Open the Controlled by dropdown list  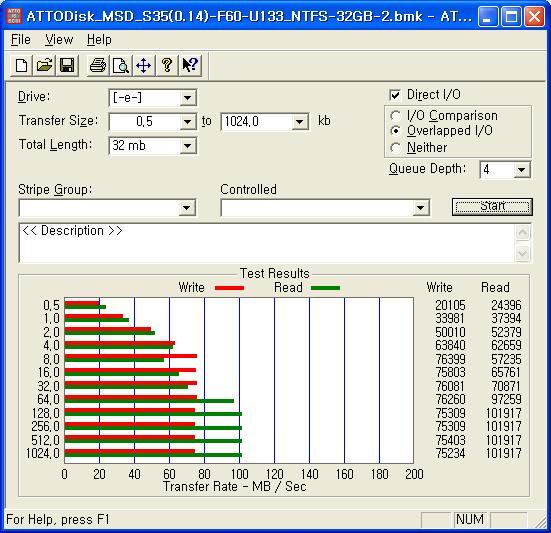(x=325, y=208)
